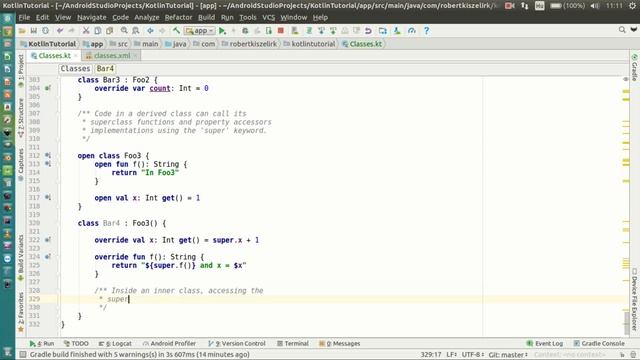Click the overridden gutter marker at line 312
Image resolution: width=640 pixels, height=360 pixels.
tap(48, 156)
